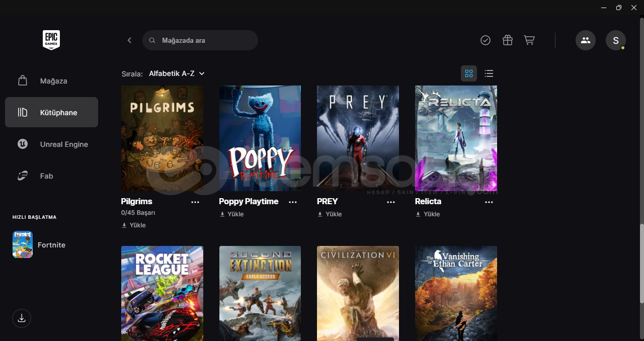Expand the Alfabetik A-Z sort dropdown
644x341 pixels.
(x=177, y=73)
